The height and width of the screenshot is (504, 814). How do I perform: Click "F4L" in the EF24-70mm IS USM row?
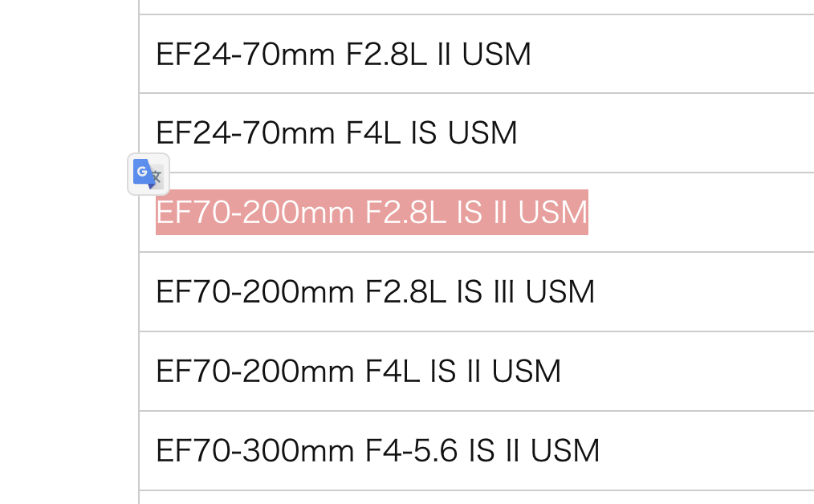coord(373,133)
